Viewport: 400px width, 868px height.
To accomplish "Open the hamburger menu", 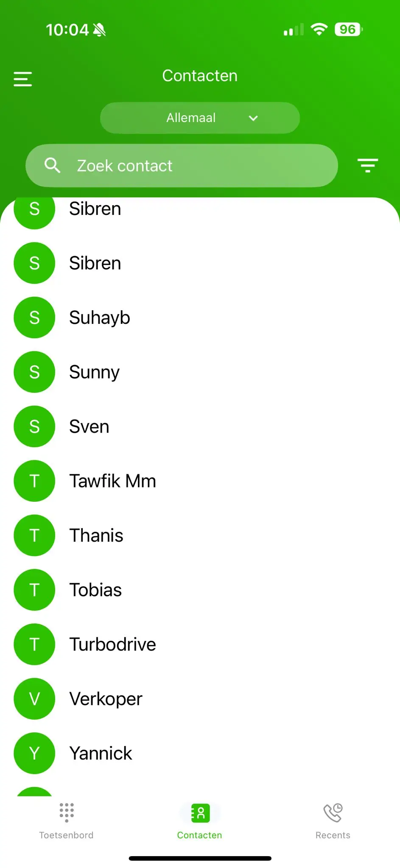I will (22, 79).
